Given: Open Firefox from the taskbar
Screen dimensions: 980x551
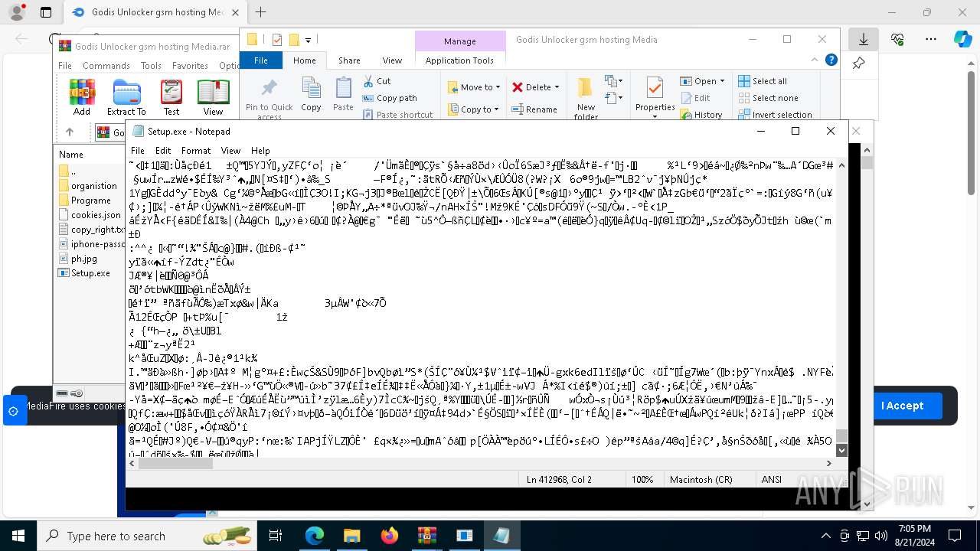Looking at the screenshot, I should 390,536.
